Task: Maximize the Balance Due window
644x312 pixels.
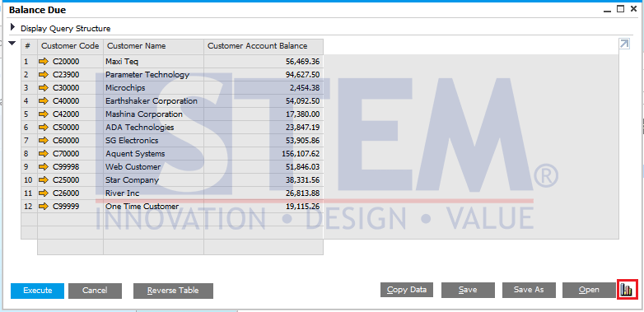Action: pos(621,8)
